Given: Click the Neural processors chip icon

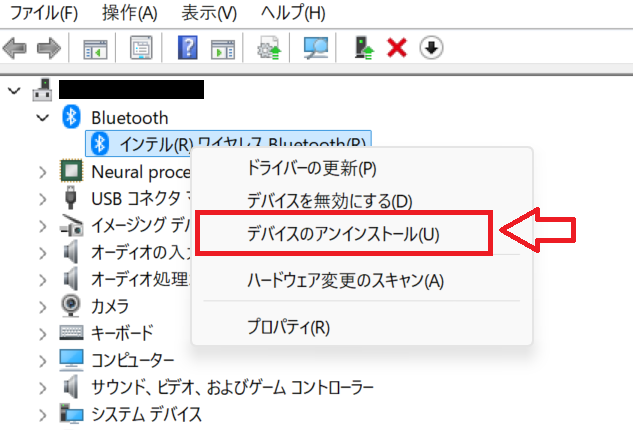Looking at the screenshot, I should (71, 171).
